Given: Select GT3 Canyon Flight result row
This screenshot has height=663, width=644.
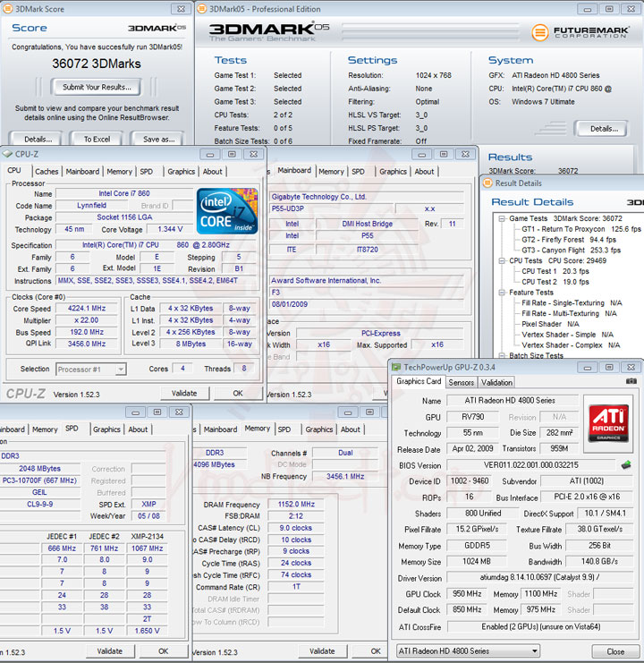Looking at the screenshot, I should (571, 251).
